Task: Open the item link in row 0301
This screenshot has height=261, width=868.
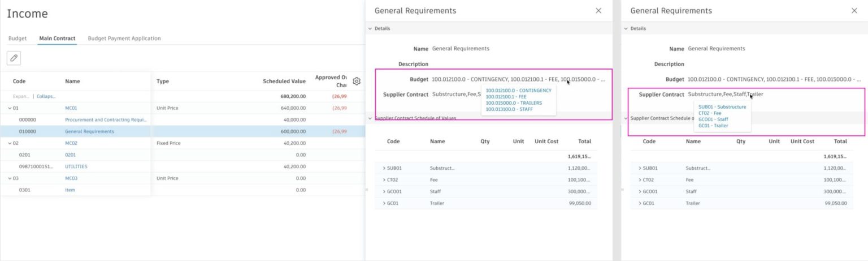Action: (70, 190)
